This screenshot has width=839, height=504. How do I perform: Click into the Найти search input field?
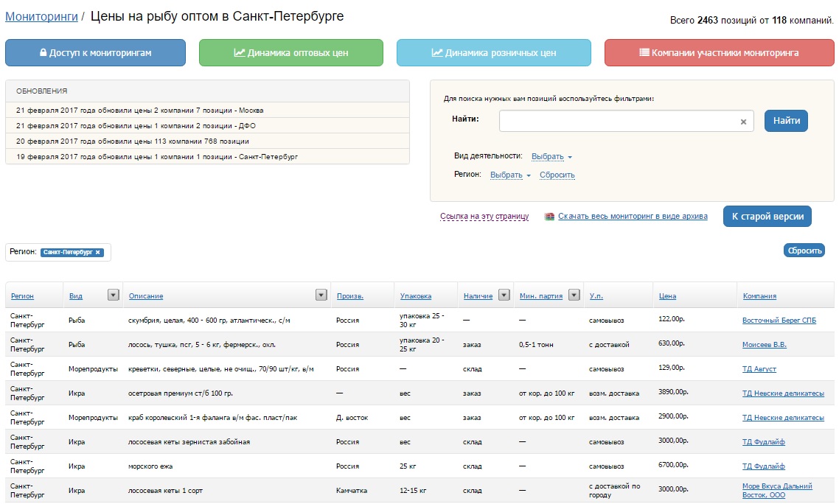(618, 122)
